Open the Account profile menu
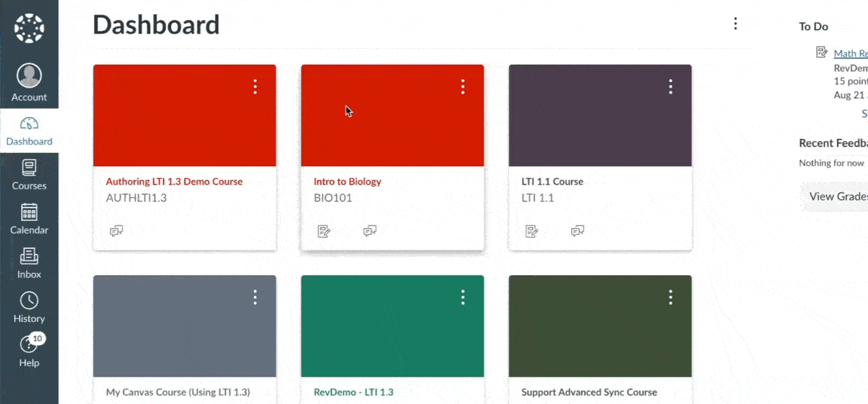Screen dimensions: 868x404 (x=29, y=83)
